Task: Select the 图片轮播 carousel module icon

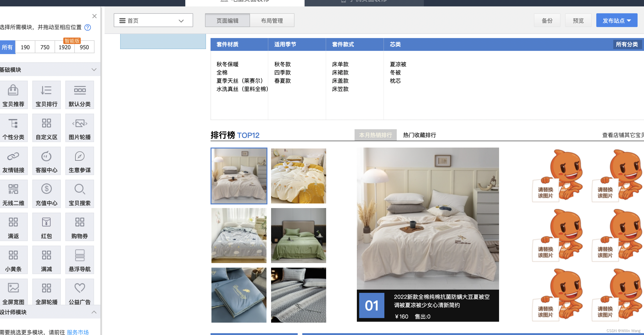Action: point(80,128)
